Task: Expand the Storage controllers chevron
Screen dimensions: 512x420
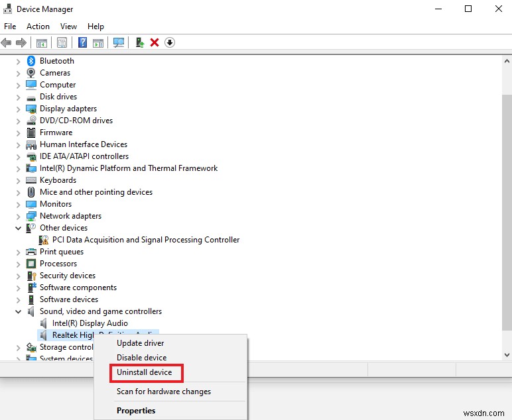Action: (19, 348)
